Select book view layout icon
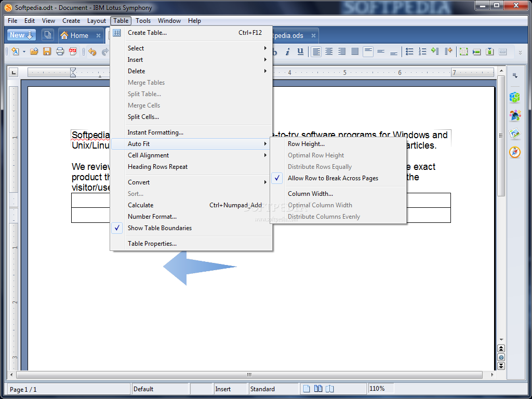The height and width of the screenshot is (399, 532). click(330, 389)
